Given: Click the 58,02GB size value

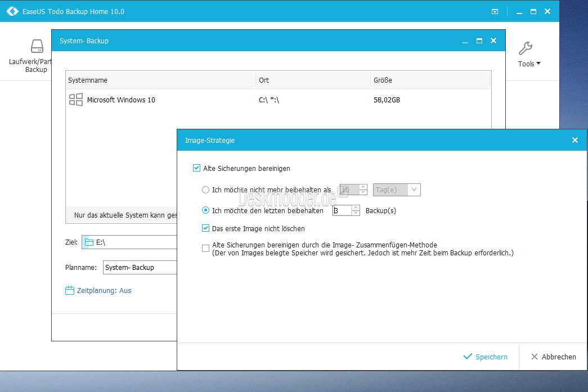Looking at the screenshot, I should (387, 100).
